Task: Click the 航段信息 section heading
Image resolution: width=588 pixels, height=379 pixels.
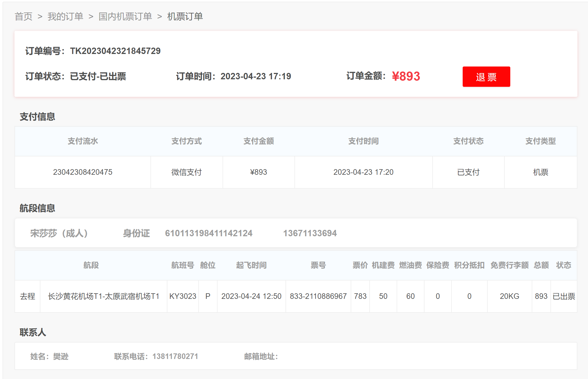Action: point(37,208)
